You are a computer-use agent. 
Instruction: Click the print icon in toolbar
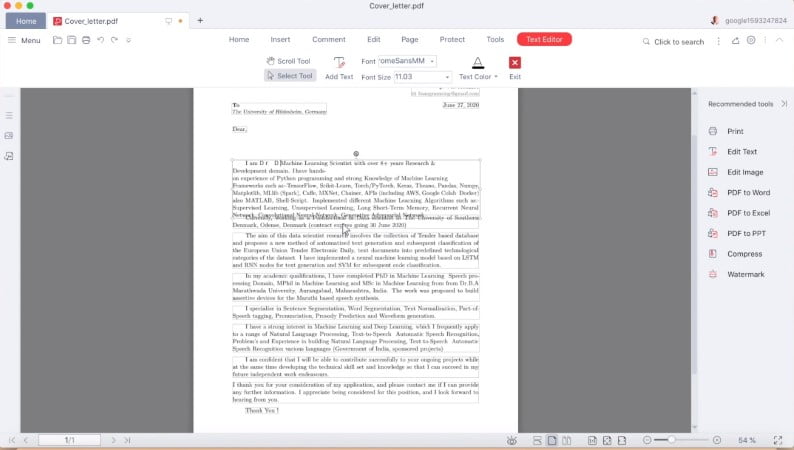pos(86,40)
